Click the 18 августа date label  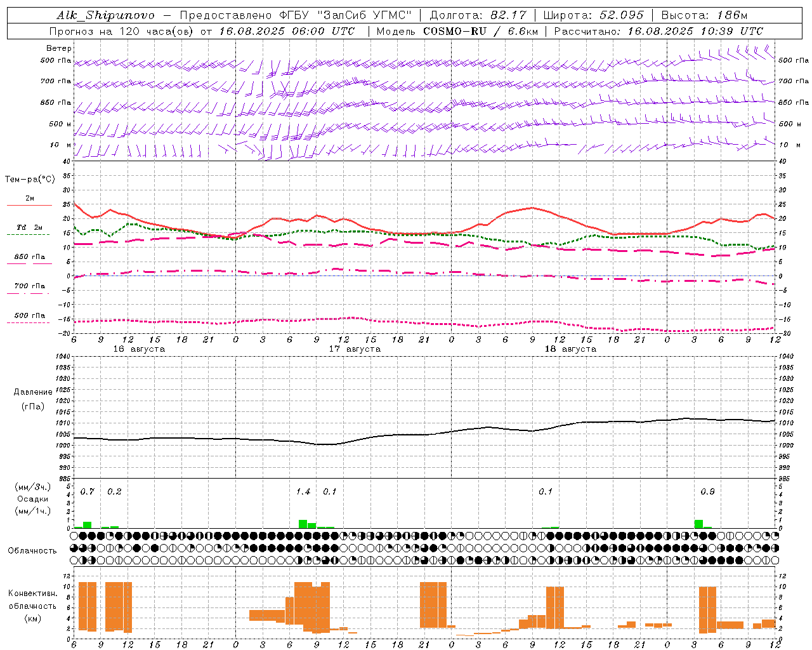(x=570, y=349)
